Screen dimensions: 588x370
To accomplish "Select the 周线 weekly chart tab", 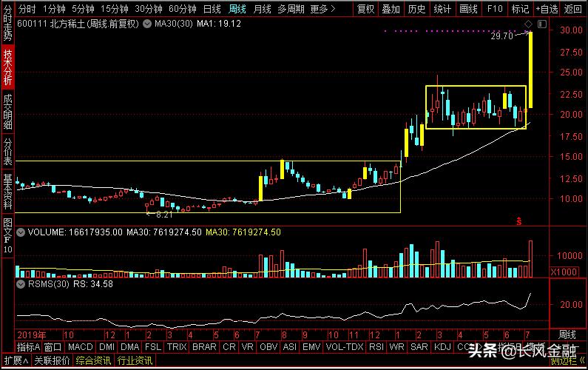I will [237, 9].
